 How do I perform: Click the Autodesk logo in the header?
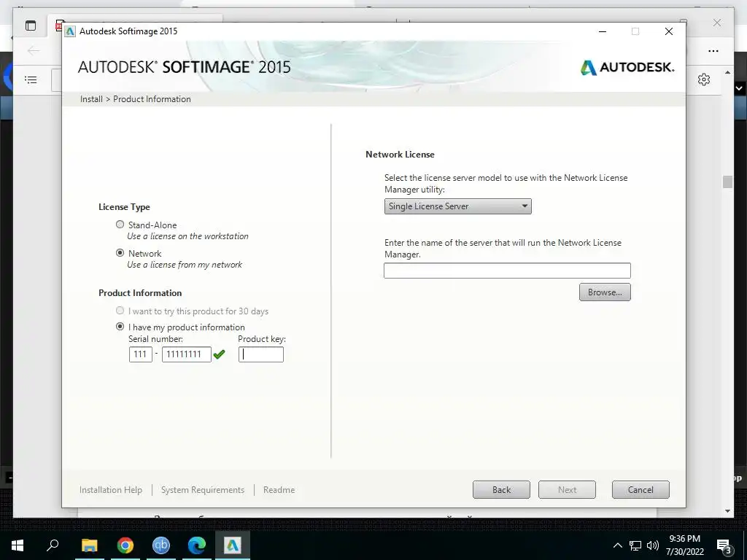click(x=627, y=67)
